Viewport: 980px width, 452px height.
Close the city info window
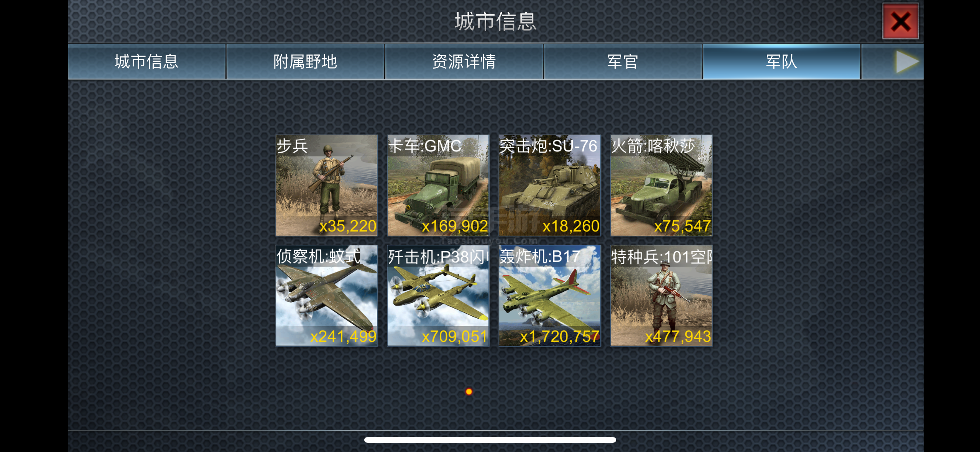pos(900,21)
